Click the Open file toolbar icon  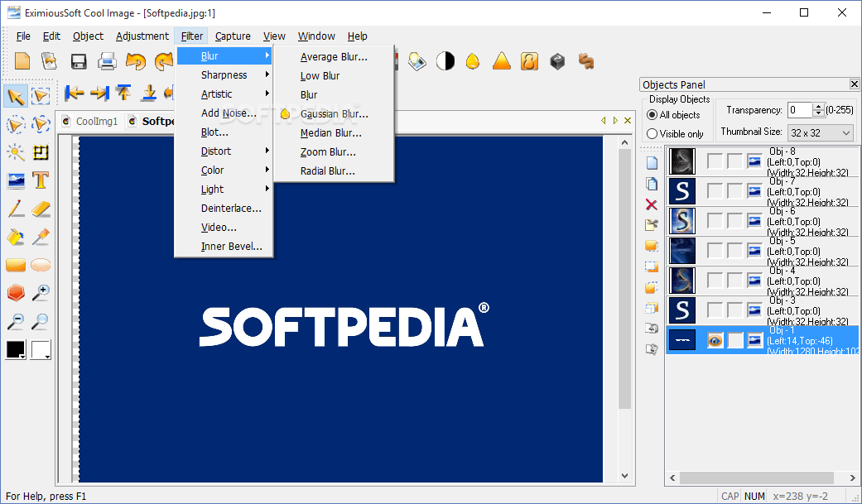coord(50,61)
